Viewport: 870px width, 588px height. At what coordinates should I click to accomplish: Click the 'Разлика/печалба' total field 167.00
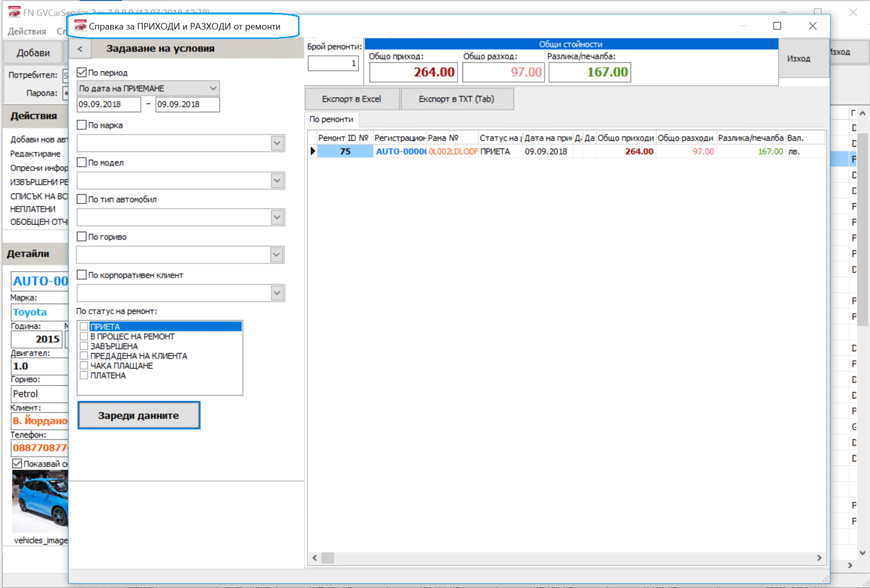(x=589, y=72)
